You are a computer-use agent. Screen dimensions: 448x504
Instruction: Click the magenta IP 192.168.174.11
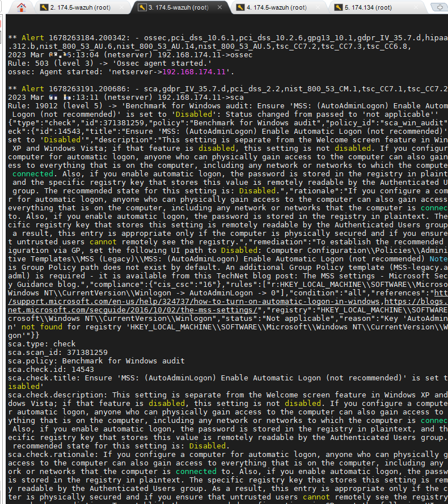click(194, 71)
